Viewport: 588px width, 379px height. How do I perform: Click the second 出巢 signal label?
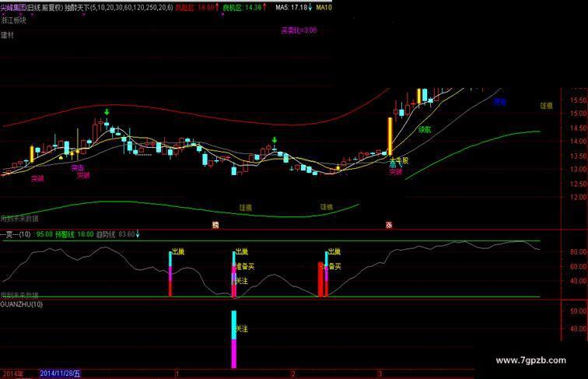pos(242,251)
